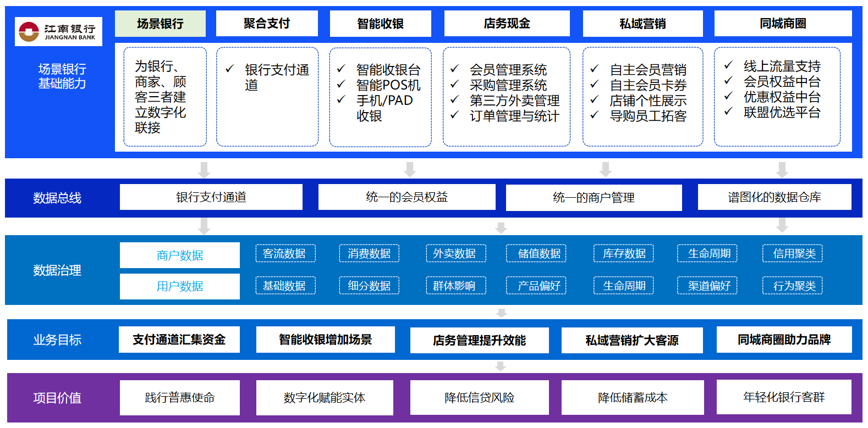Click the gray arrow above 银行支付通道 bar
The image size is (868, 428).
pos(204,170)
